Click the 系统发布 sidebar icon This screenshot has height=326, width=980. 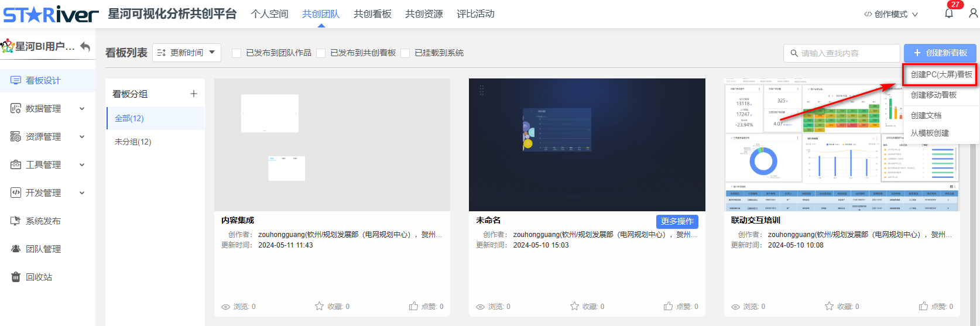(x=16, y=221)
